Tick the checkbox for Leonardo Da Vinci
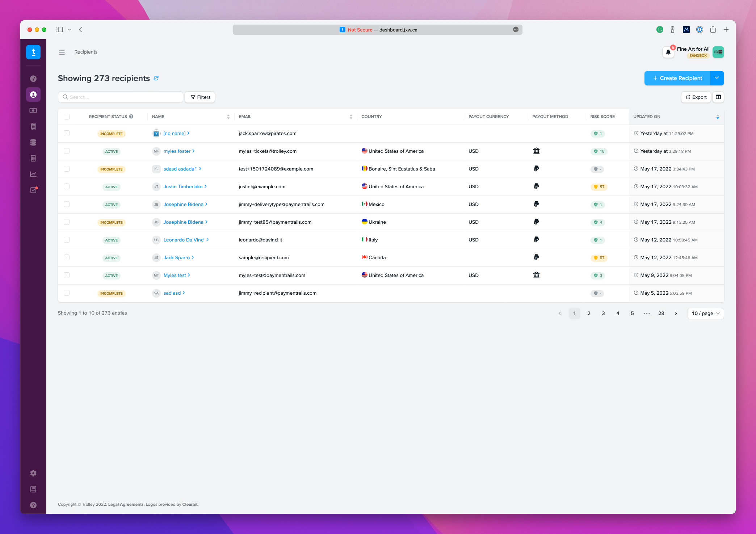 click(67, 240)
